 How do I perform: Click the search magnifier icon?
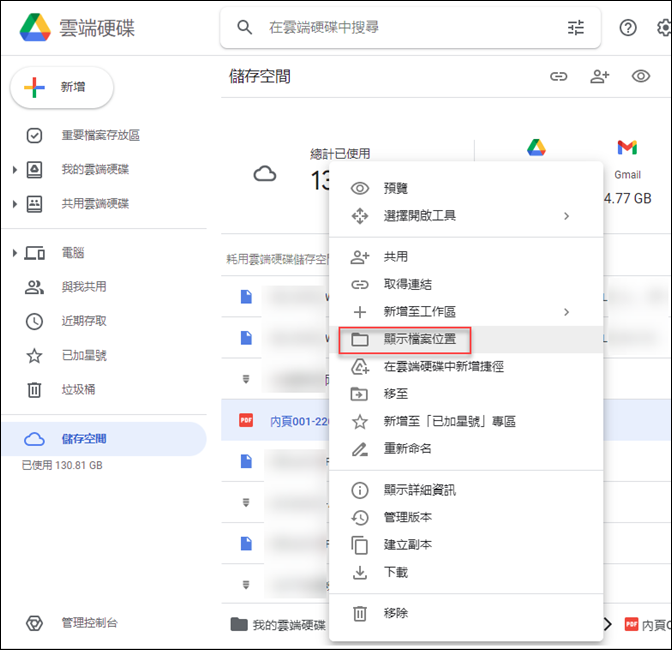pos(244,27)
